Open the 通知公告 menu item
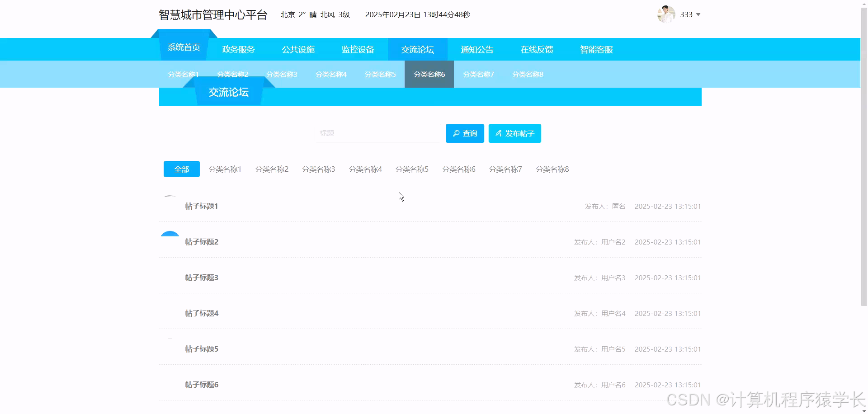Viewport: 868px width, 414px height. pos(477,49)
